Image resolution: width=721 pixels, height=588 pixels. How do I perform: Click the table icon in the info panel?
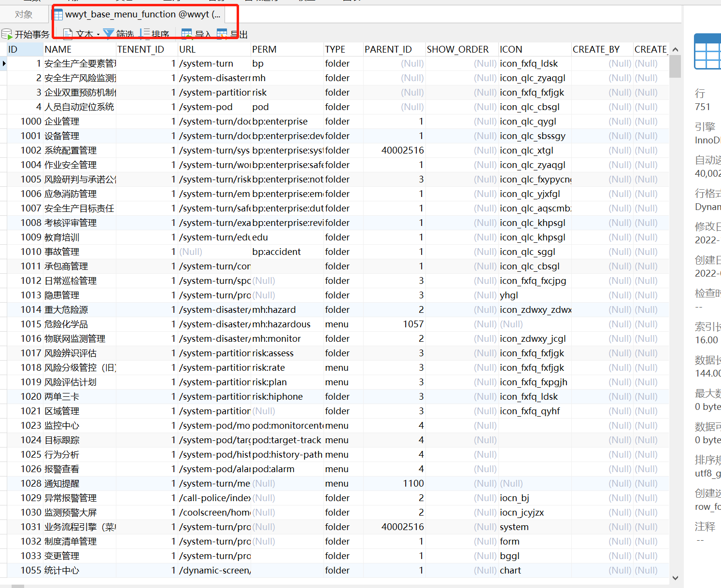pyautogui.click(x=707, y=52)
